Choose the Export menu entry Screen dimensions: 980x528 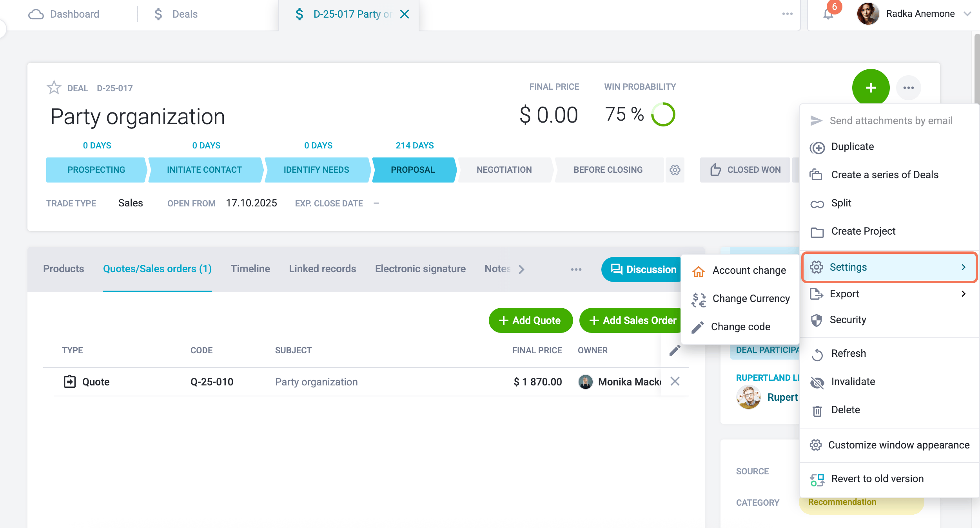click(x=889, y=294)
